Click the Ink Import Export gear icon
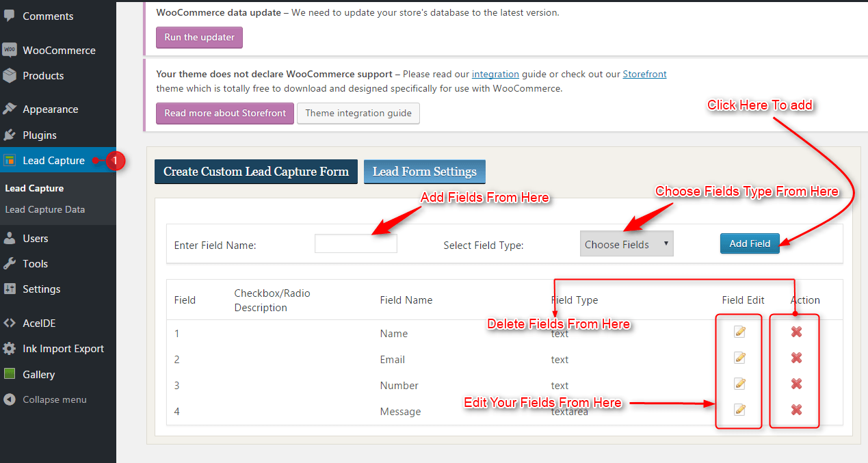868x463 pixels. pos(10,349)
